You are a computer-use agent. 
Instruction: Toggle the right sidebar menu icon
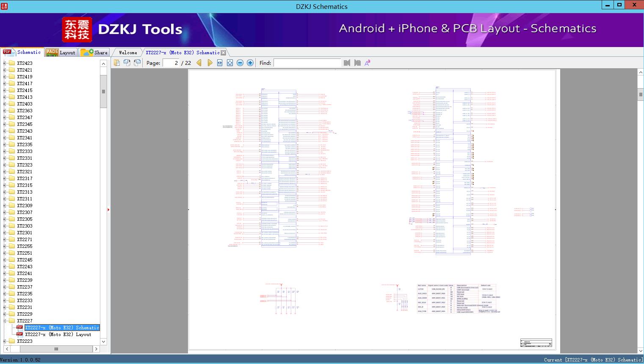point(640,94)
